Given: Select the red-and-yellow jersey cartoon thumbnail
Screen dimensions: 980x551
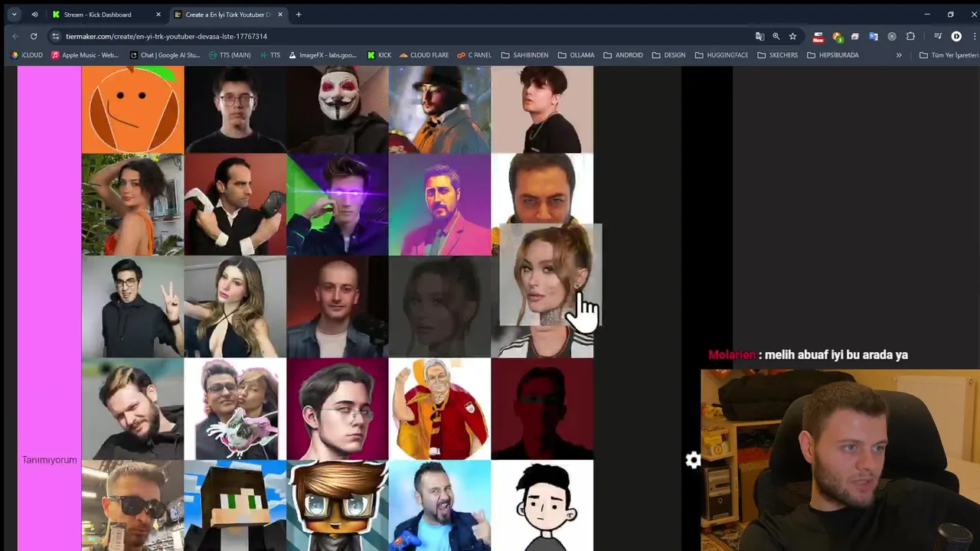Looking at the screenshot, I should 439,409.
